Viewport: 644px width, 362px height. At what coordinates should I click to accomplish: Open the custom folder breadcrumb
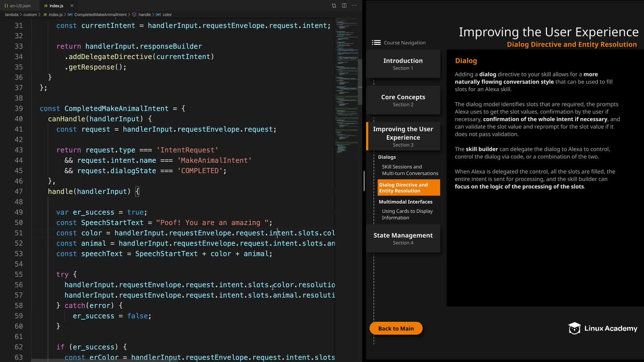[30, 15]
